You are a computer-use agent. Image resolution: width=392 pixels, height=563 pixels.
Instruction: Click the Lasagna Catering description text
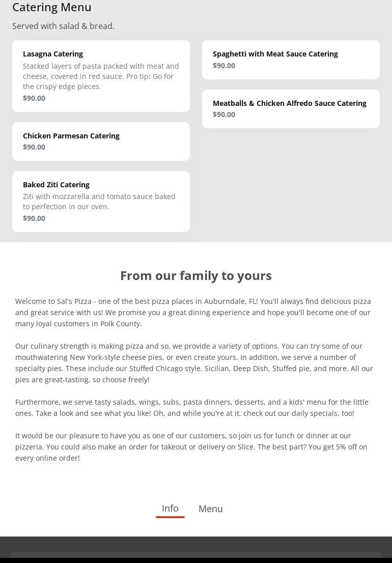(101, 76)
